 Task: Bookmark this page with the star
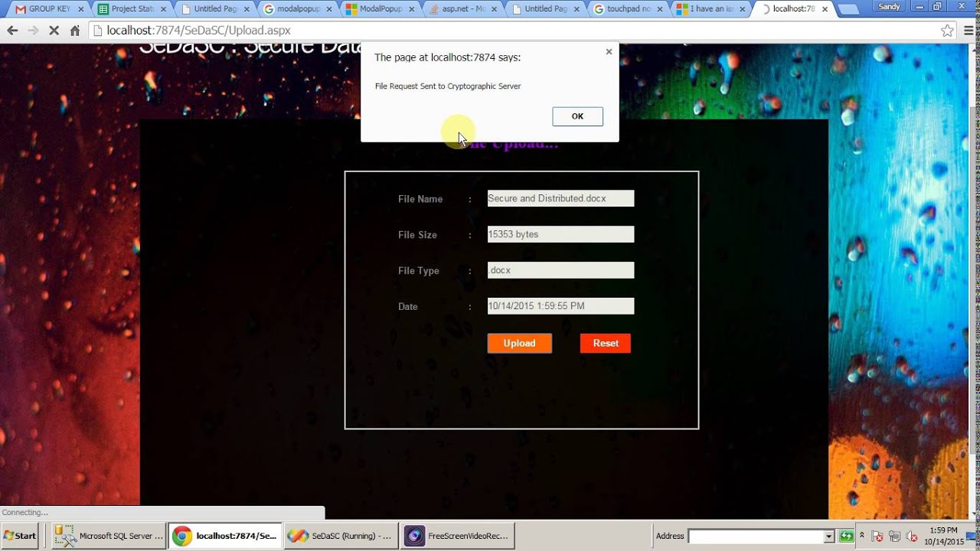947,31
